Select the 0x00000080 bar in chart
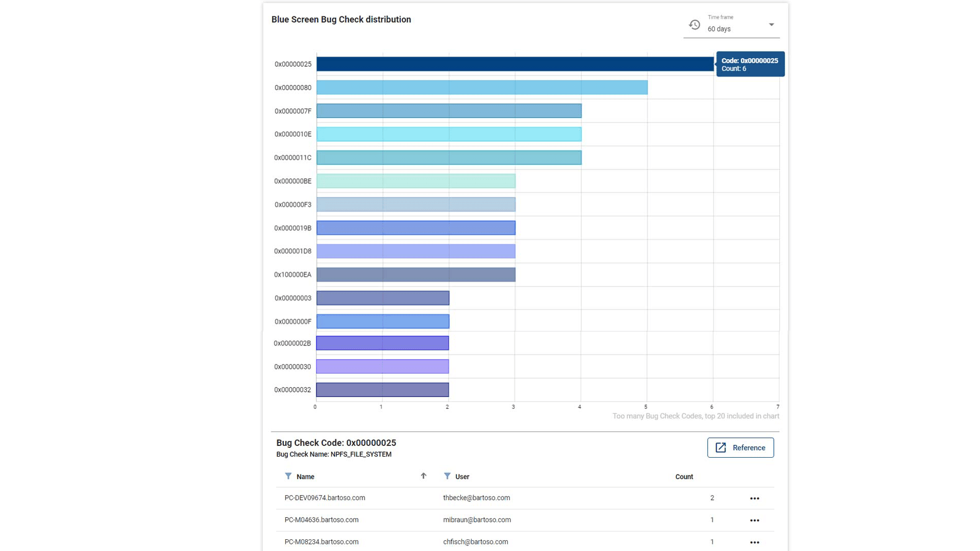The height and width of the screenshot is (551, 980). (x=482, y=87)
